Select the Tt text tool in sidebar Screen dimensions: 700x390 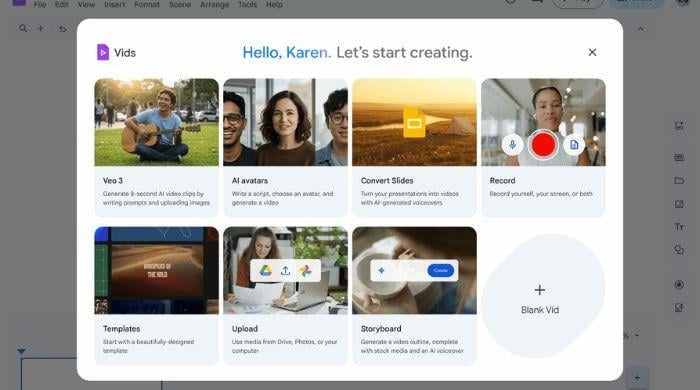(x=679, y=227)
